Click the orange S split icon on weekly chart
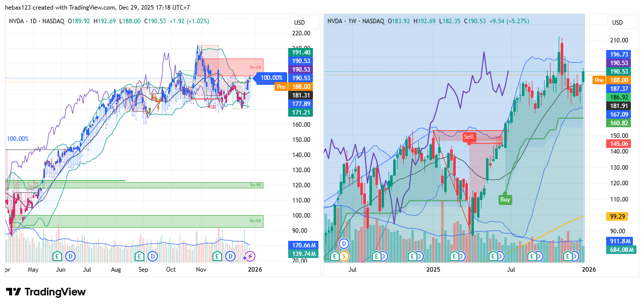 pos(345,257)
